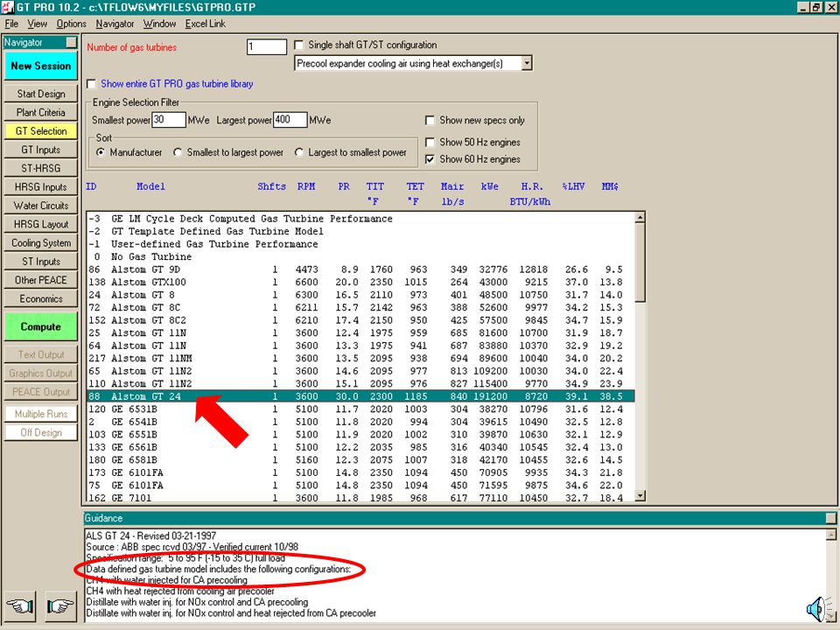Select Manufacturer sort option

(x=100, y=152)
